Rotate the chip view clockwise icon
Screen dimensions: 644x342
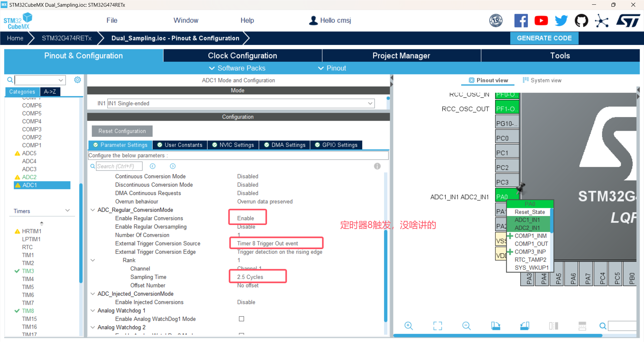tap(496, 326)
